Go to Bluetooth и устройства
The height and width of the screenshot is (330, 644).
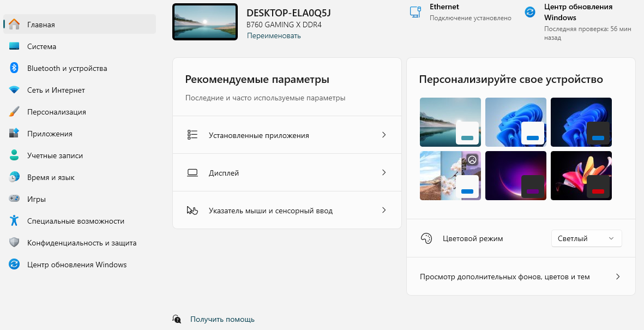coord(80,68)
